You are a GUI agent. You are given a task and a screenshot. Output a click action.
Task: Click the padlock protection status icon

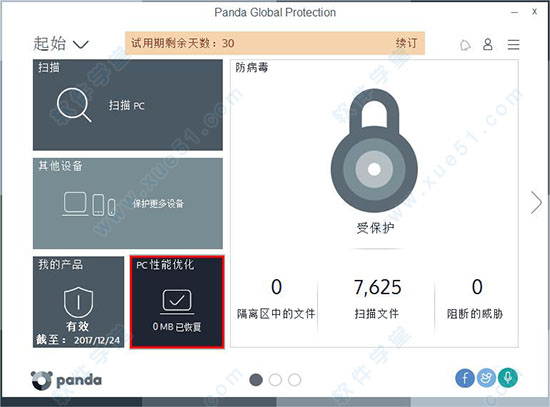pos(374,150)
